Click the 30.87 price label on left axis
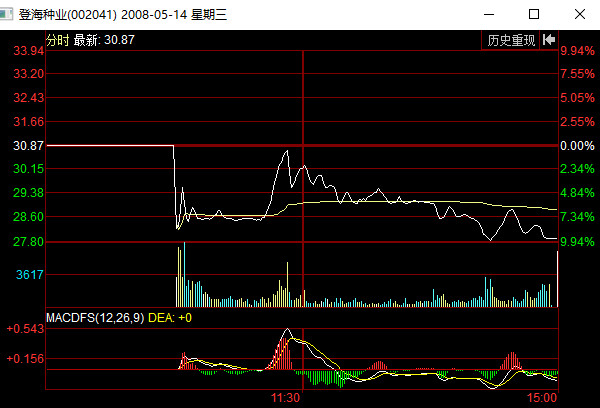Viewport: 600px width, 408px height. point(24,146)
